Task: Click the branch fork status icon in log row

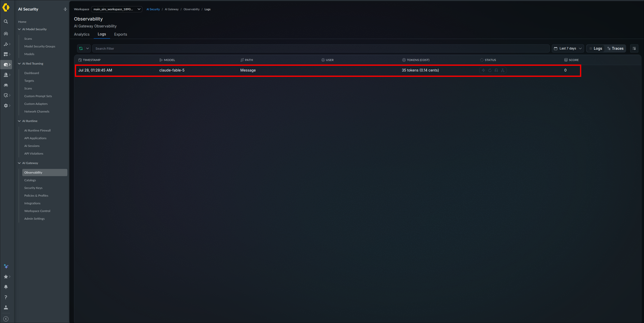Action: tap(503, 70)
